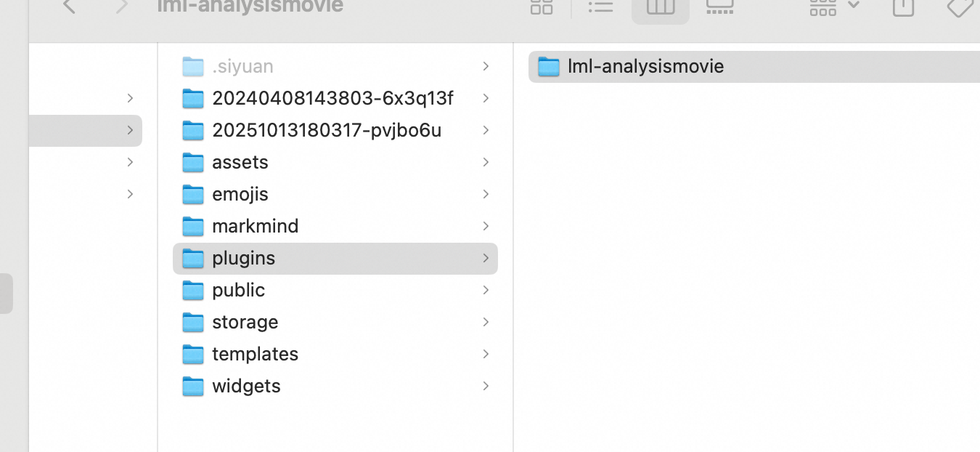Select the markmind folder
Viewport: 980px width, 452px height.
[255, 226]
